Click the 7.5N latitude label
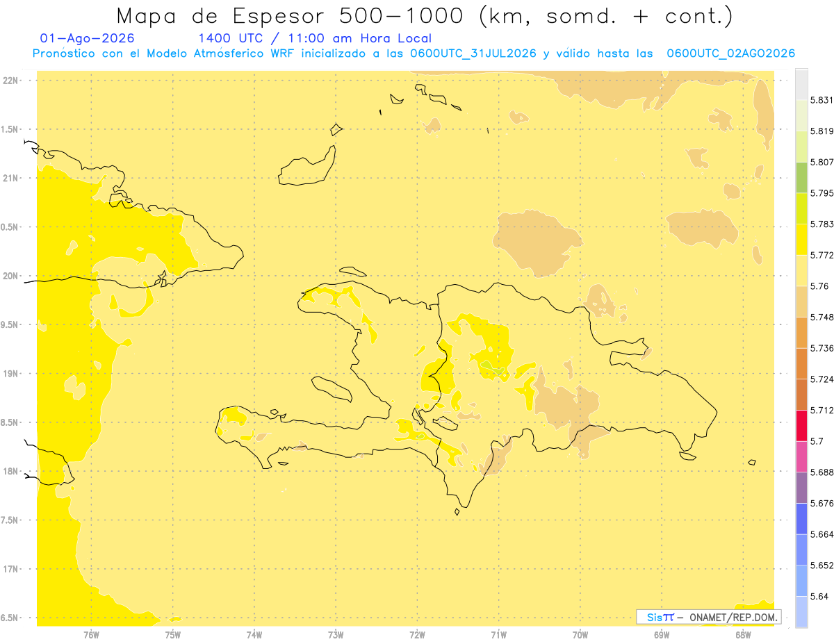 [10, 520]
